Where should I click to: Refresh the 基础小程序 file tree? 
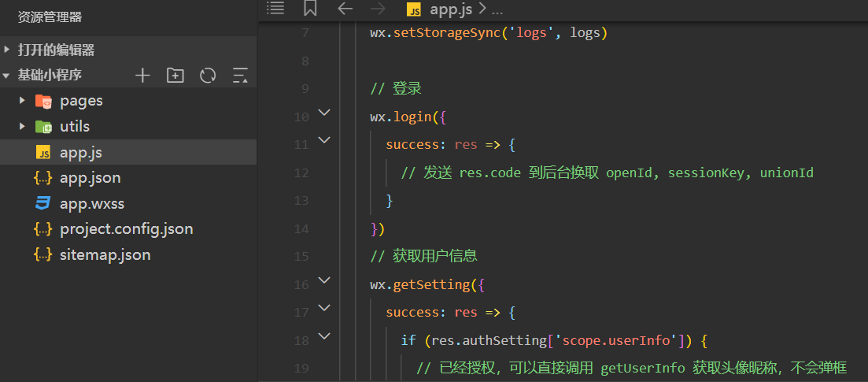click(x=208, y=76)
